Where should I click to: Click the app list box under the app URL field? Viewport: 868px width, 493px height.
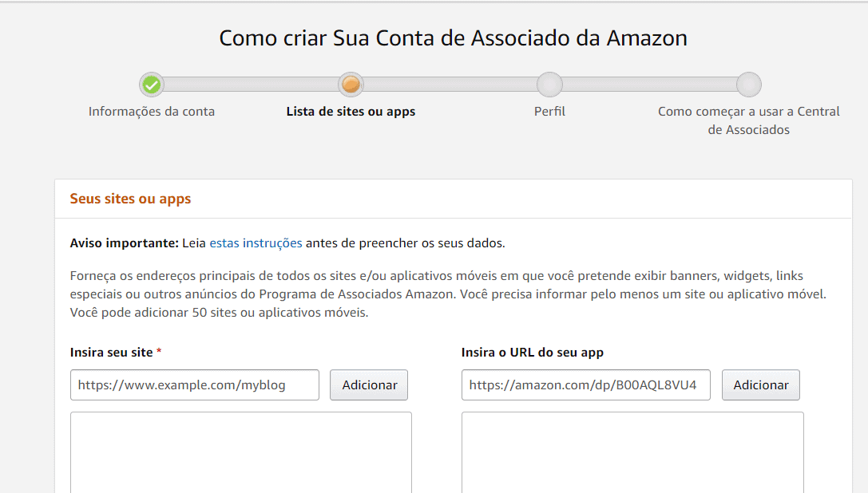click(x=632, y=452)
